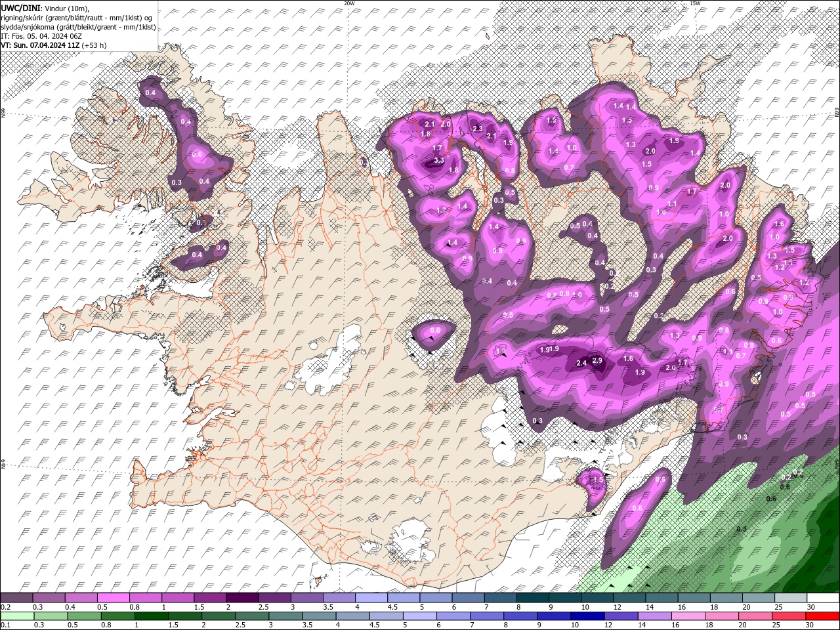Click the '0.1' label on the lower legend

tap(5, 625)
